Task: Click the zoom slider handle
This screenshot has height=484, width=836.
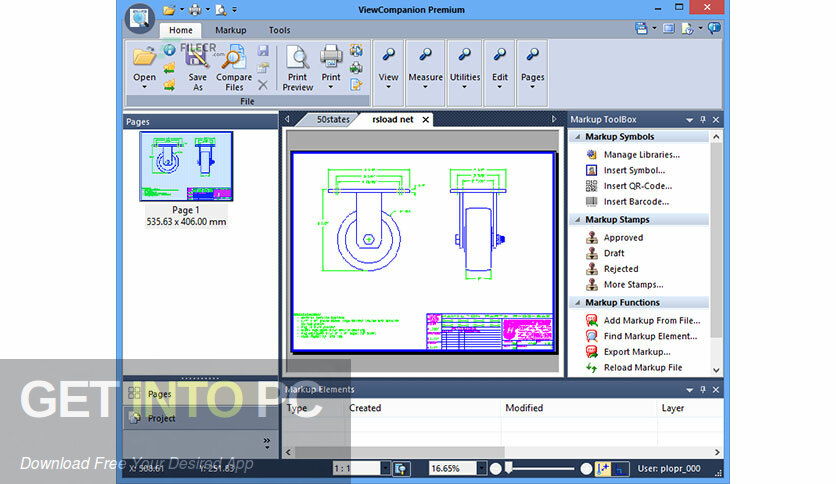Action: (509, 468)
